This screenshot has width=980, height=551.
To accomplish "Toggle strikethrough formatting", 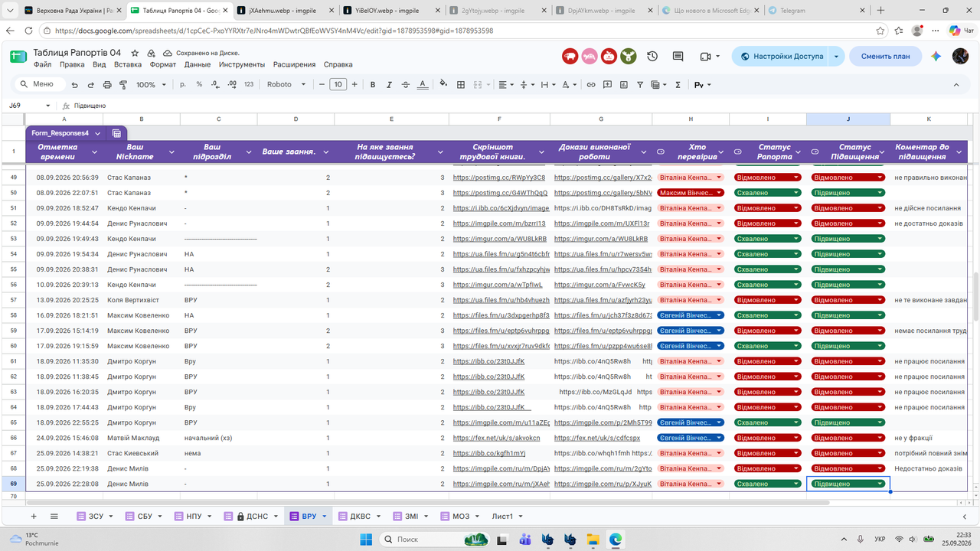I will point(406,85).
